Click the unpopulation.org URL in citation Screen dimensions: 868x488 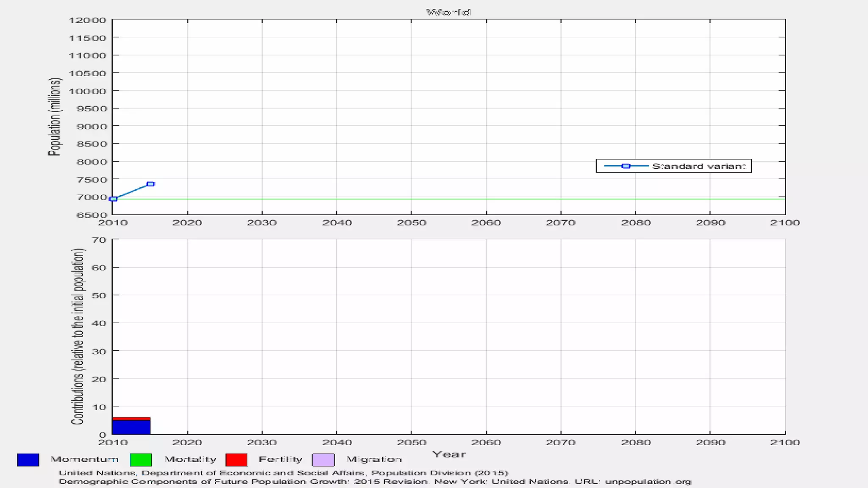point(648,482)
